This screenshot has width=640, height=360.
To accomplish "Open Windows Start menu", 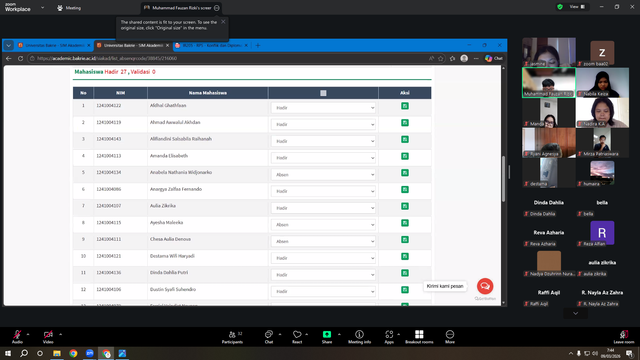I will (8, 353).
